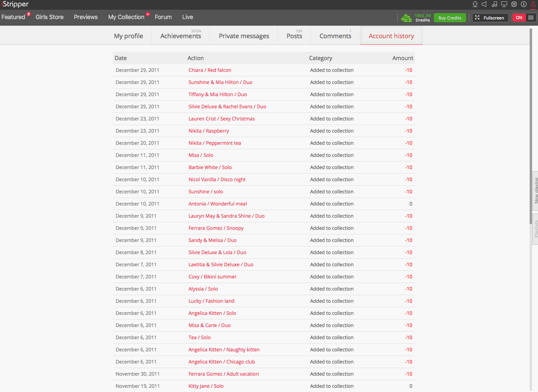Screen dimensions: 538x392
Task: Open the Private messages tab
Action: click(x=244, y=36)
